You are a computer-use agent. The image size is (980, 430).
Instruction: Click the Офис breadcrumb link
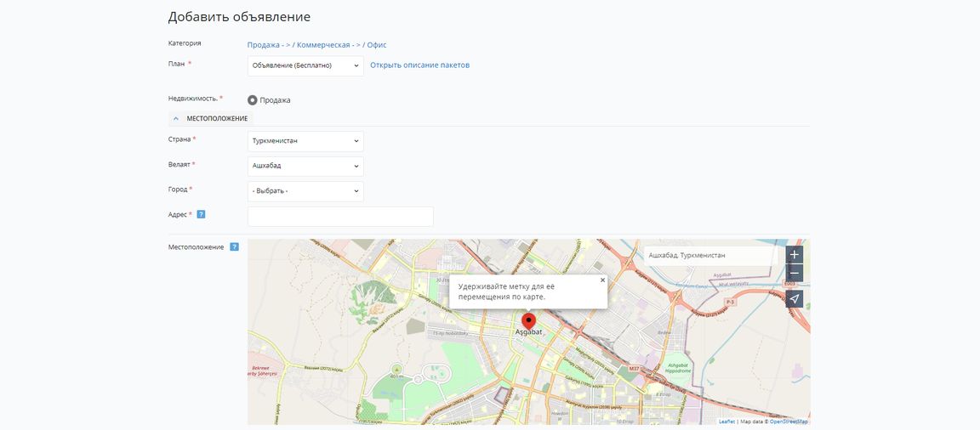pos(377,45)
